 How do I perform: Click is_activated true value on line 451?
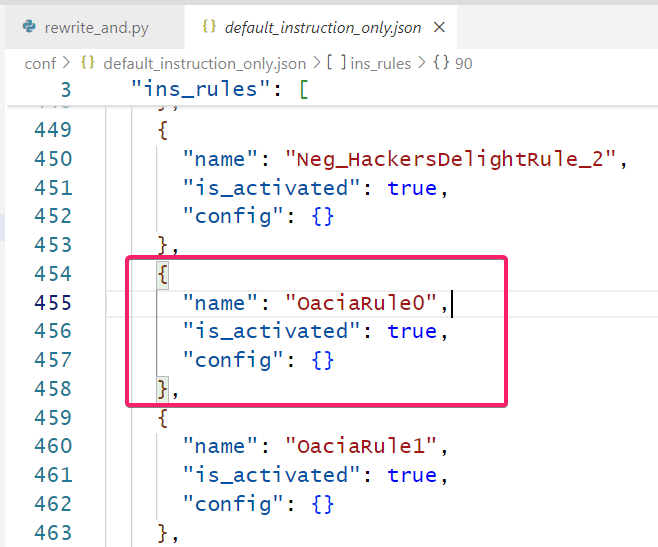pyautogui.click(x=412, y=188)
